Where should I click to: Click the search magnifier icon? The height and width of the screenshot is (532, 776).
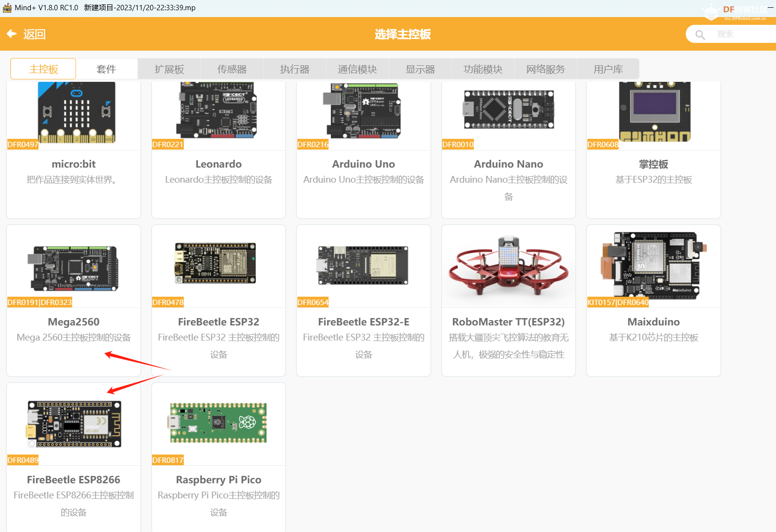(700, 35)
